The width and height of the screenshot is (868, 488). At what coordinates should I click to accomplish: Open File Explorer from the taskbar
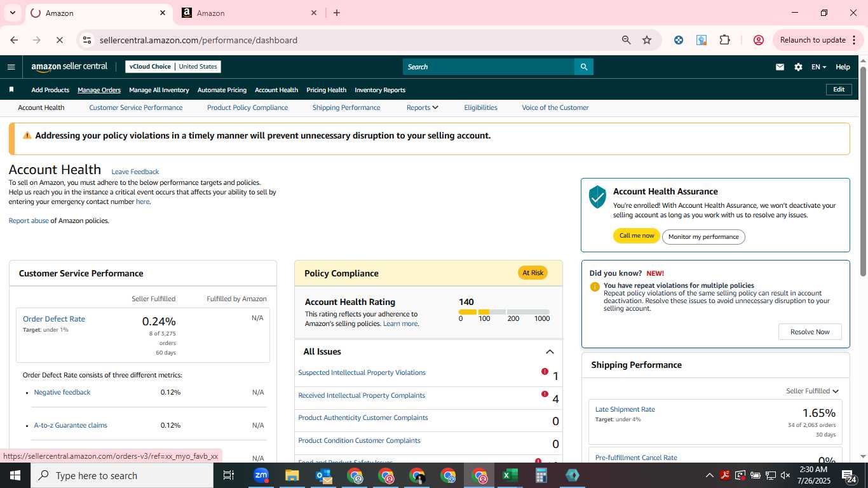coord(292,475)
